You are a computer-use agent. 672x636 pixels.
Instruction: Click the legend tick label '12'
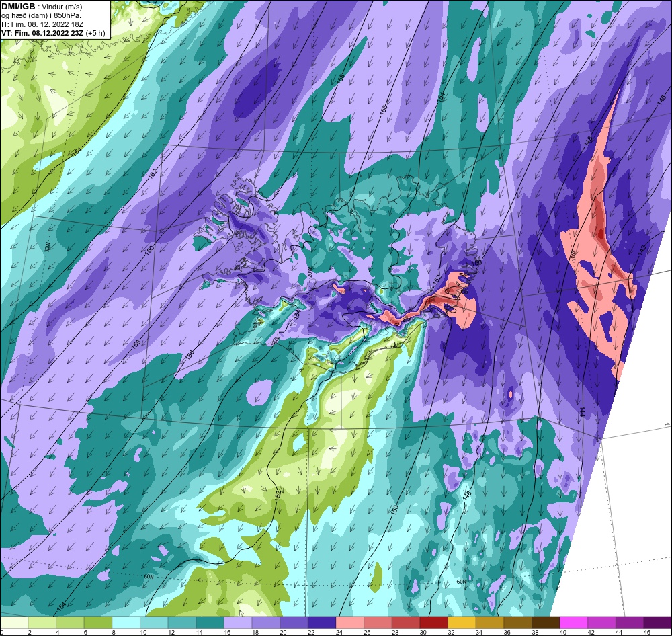click(x=171, y=632)
